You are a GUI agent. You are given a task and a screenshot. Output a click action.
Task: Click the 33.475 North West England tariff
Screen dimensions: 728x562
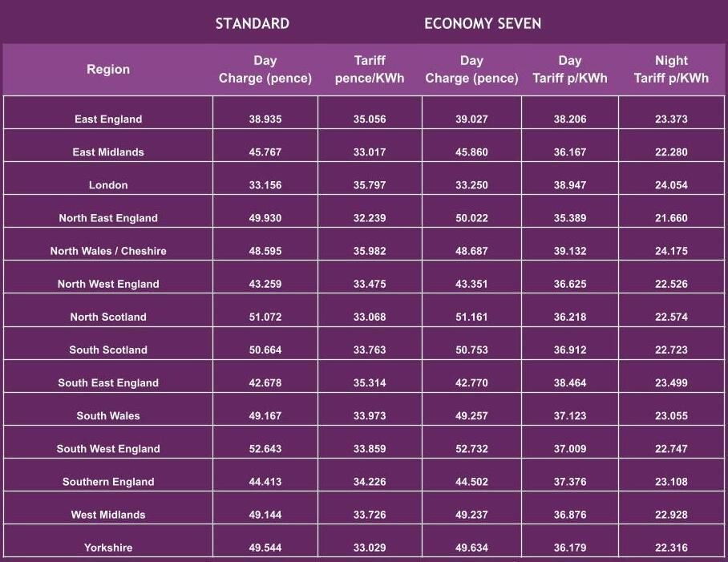(370, 284)
